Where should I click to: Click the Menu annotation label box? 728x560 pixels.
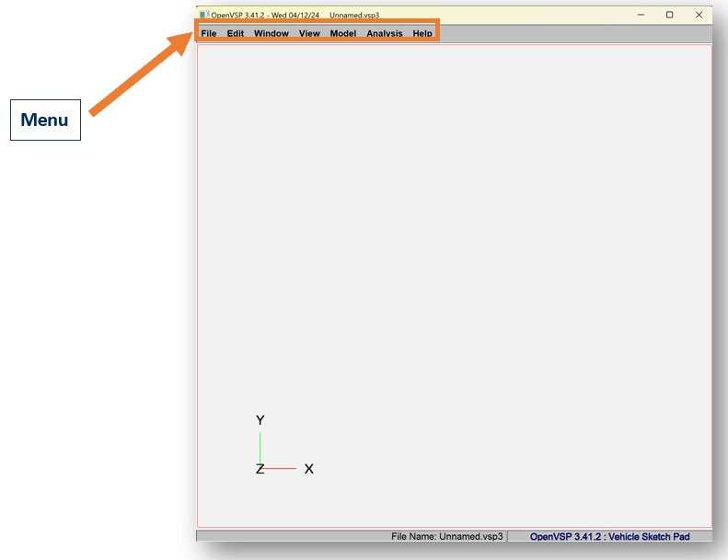[45, 120]
